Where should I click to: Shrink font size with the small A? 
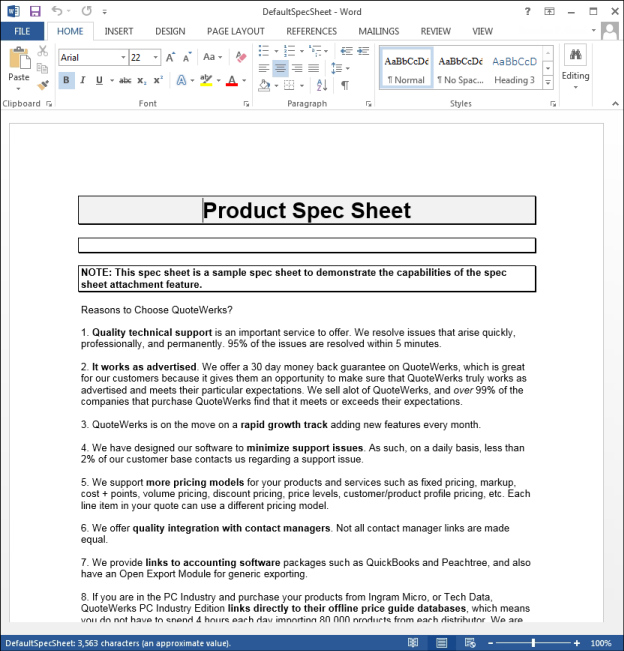(x=187, y=57)
